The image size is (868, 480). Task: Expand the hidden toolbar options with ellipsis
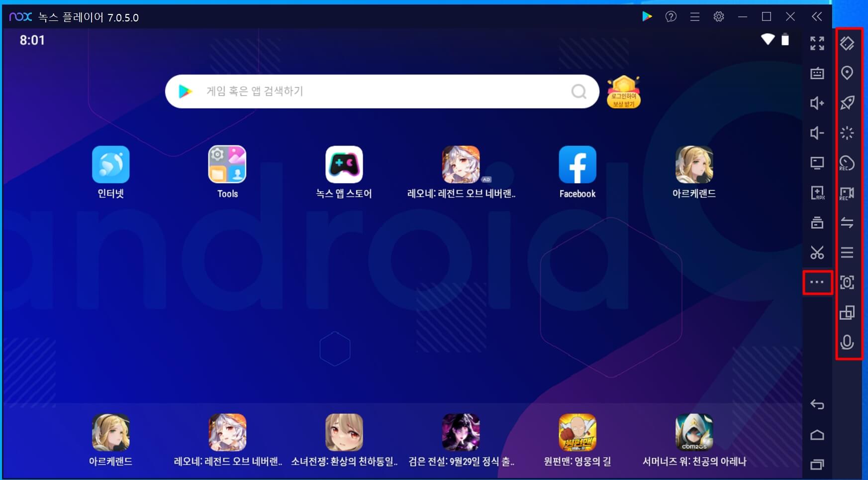817,282
